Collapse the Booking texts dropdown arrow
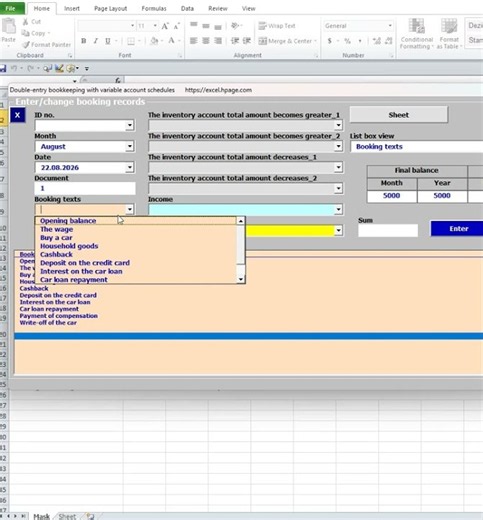Viewport: 483px width, 520px height. point(129,209)
